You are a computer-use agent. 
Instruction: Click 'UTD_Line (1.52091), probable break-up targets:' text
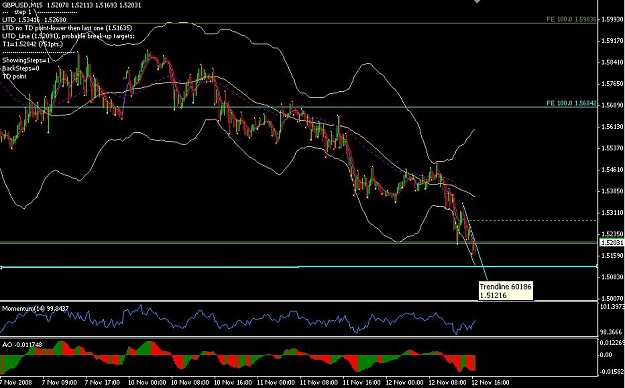pyautogui.click(x=69, y=36)
